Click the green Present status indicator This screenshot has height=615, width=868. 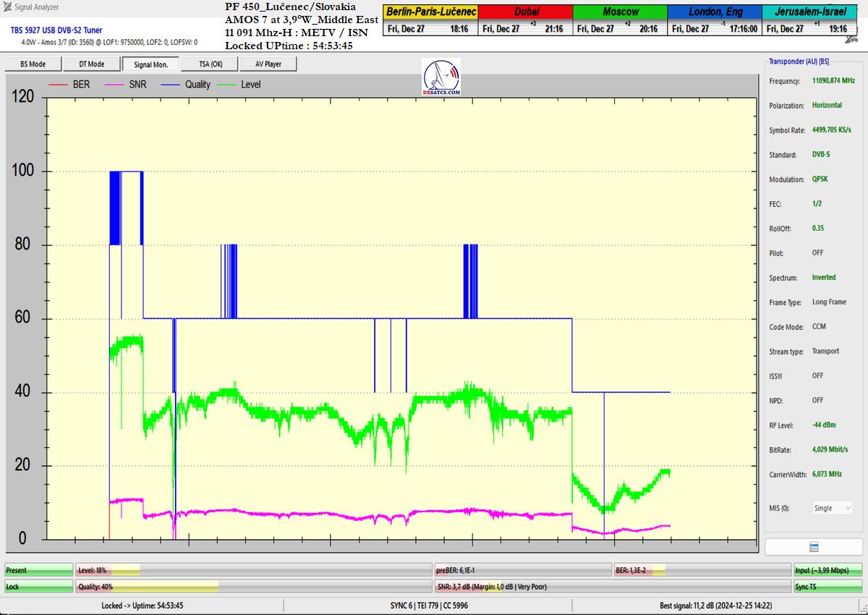point(38,570)
